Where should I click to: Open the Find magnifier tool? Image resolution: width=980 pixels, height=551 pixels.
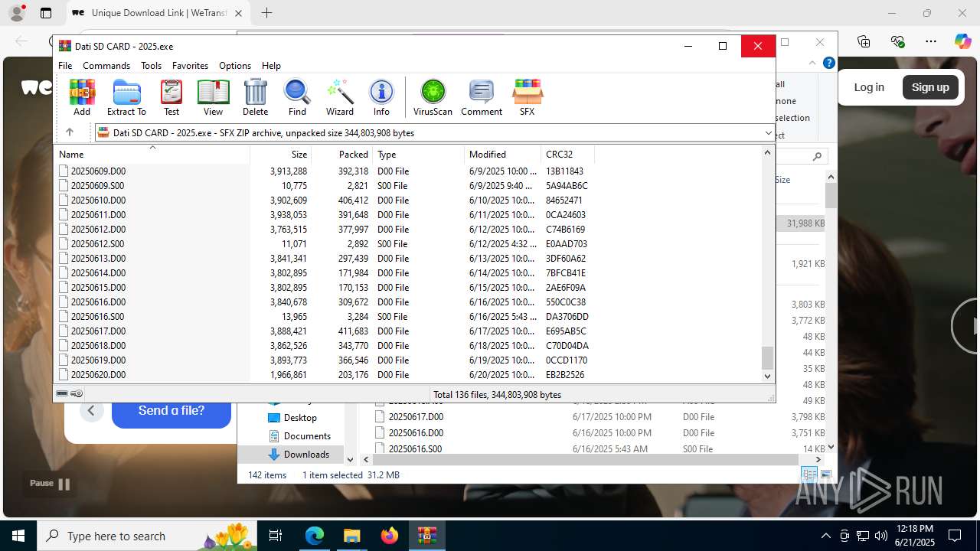[x=297, y=97]
